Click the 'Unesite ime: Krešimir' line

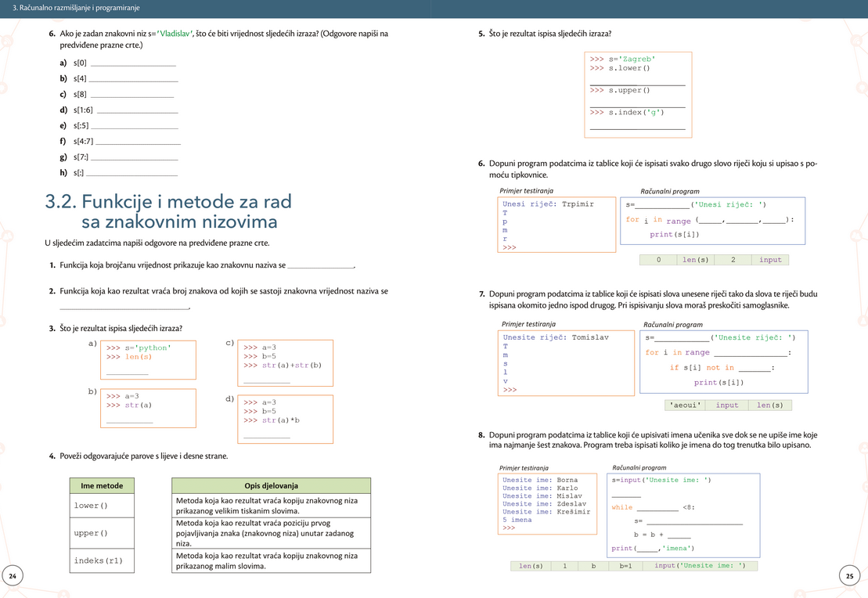[546, 512]
